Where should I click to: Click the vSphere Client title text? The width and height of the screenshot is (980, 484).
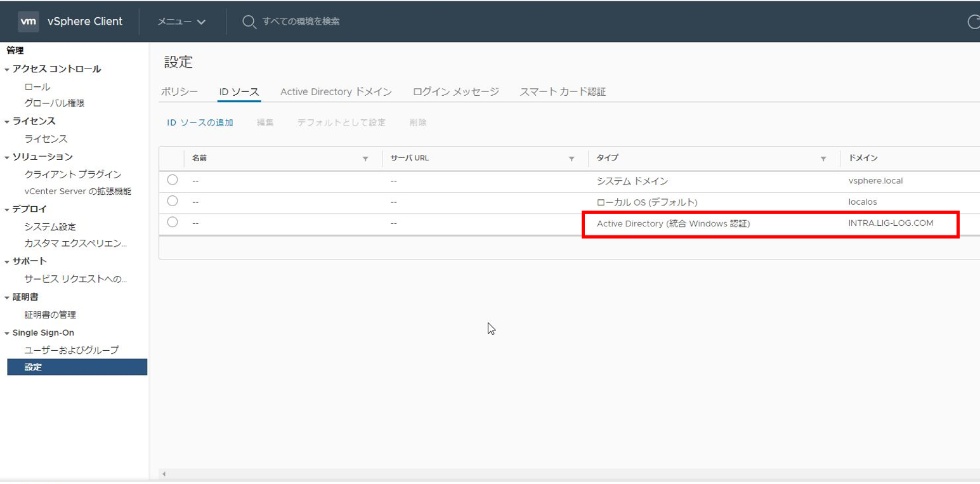85,21
